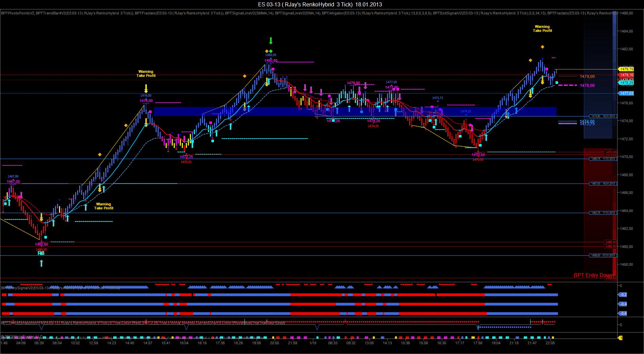Viewport: 644px width, 354px height.
Task: Click the 12:59 time axis label
Action: [x=94, y=343]
